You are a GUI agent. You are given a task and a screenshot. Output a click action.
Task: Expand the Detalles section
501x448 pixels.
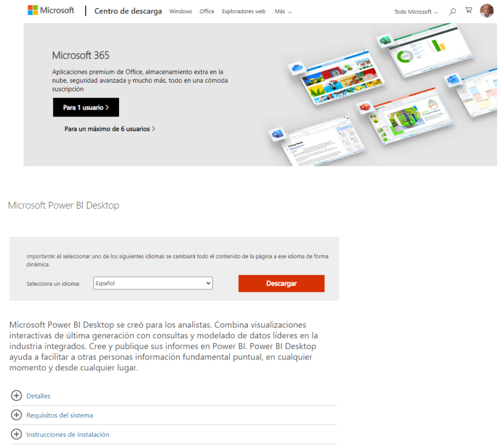point(38,395)
